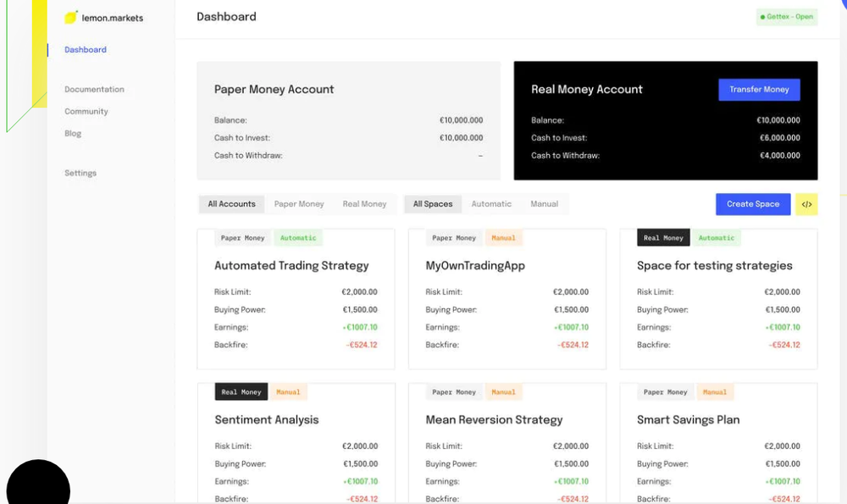Open the Blog page from the sidebar
Screen dimensions: 847x504
(73, 133)
